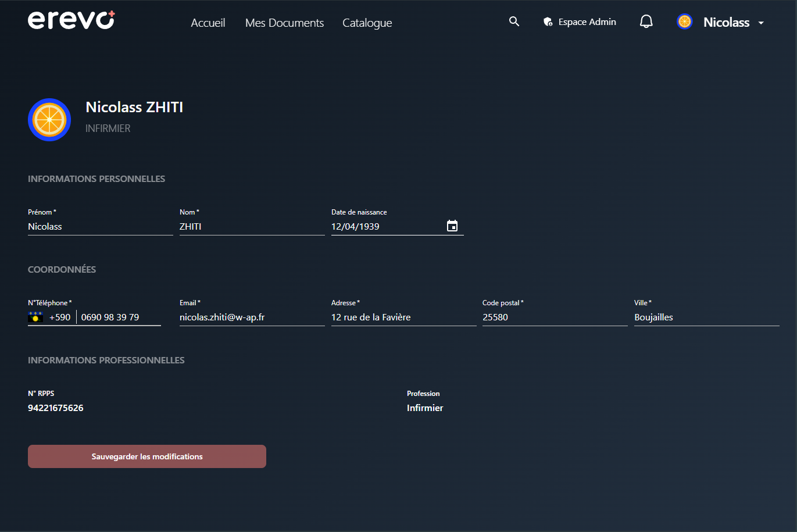Open Espace Admin
797x532 pixels.
580,22
